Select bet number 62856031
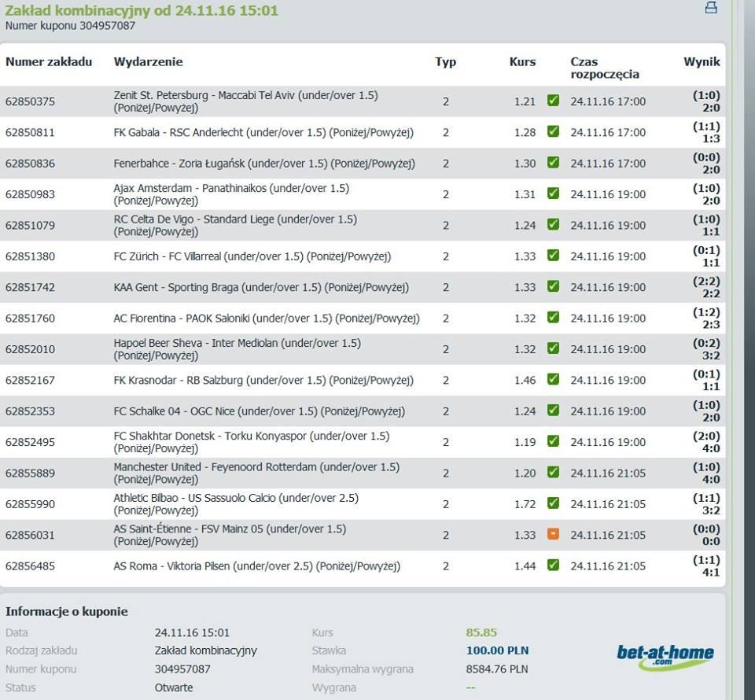 coord(31,536)
